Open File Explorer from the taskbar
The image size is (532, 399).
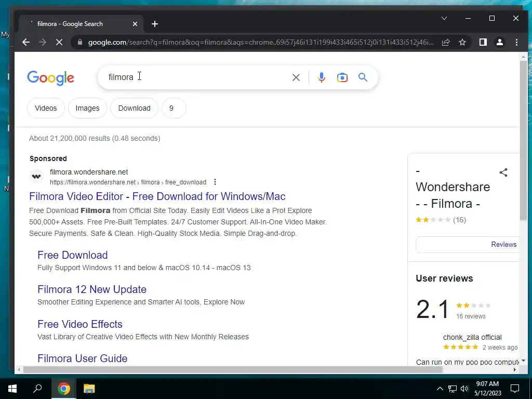click(89, 389)
